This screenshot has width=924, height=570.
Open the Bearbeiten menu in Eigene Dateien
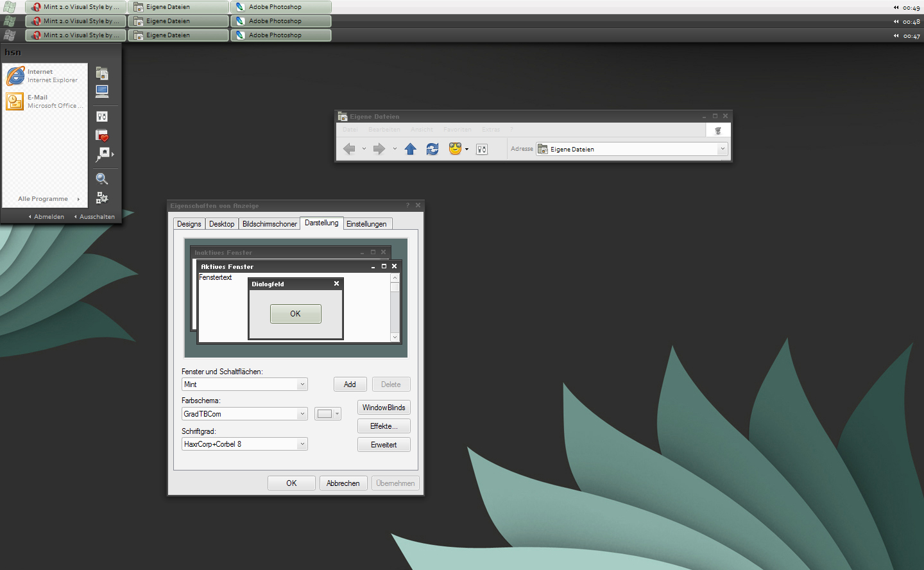click(x=384, y=130)
